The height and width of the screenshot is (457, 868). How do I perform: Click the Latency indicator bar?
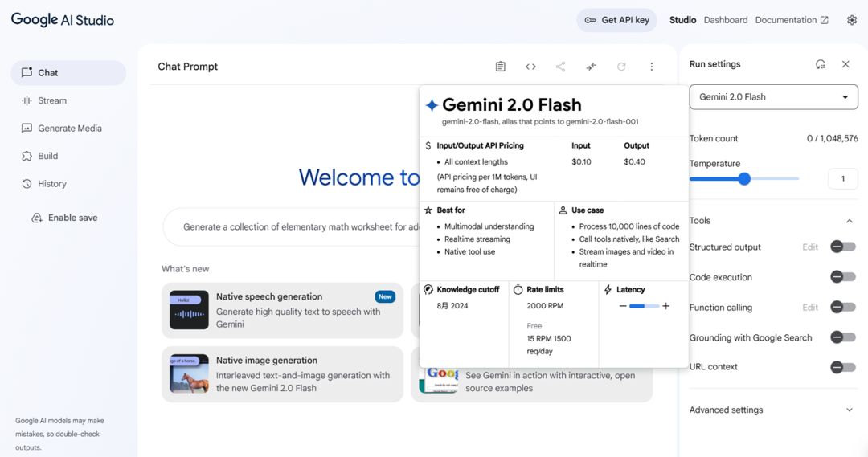pyautogui.click(x=645, y=306)
